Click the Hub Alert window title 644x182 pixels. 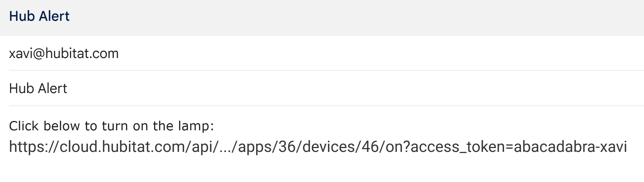39,16
